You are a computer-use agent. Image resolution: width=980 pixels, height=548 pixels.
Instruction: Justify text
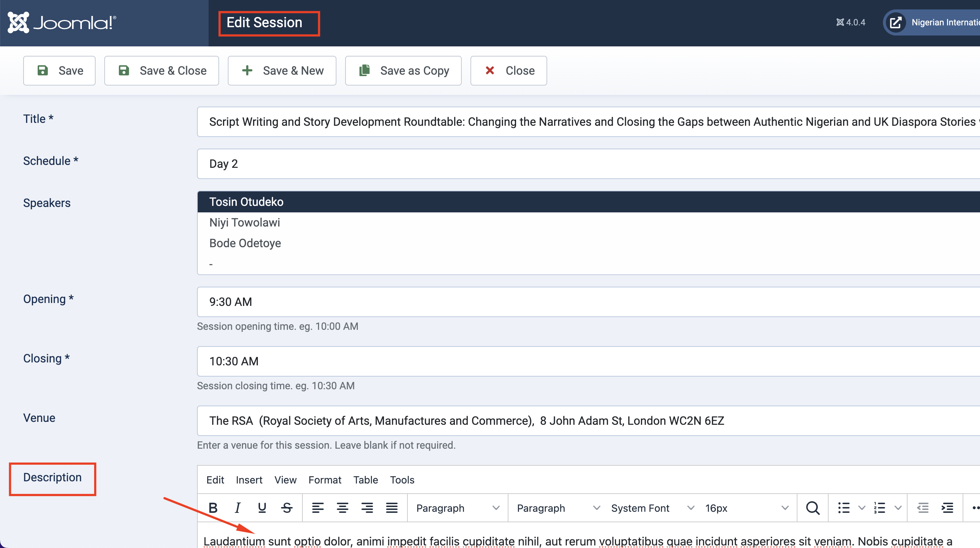tap(392, 508)
